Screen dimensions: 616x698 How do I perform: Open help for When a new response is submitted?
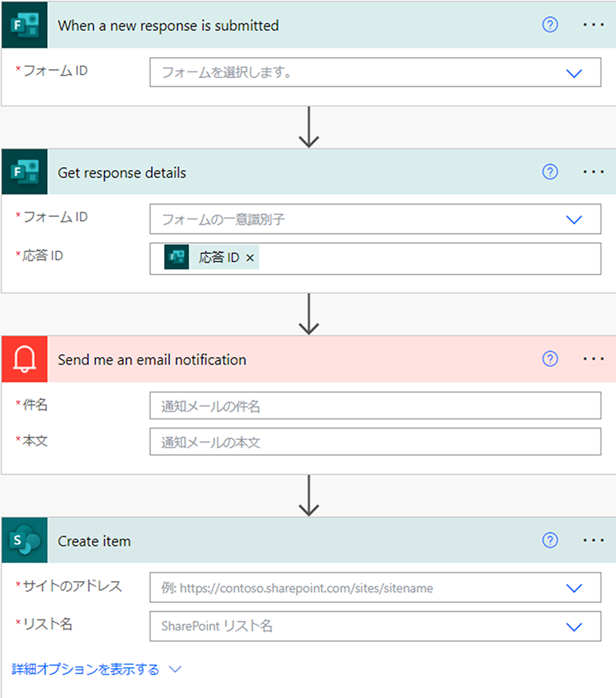550,25
